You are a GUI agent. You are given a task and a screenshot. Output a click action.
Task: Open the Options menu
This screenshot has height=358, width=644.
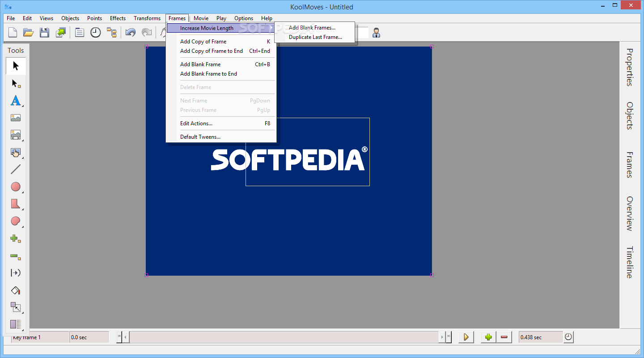(244, 18)
